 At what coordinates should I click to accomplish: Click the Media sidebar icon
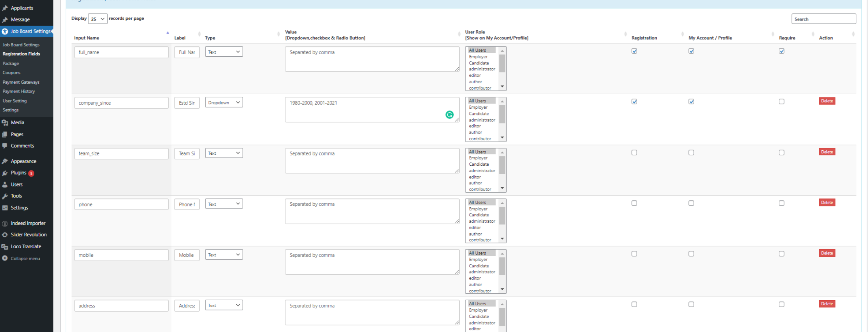5,122
